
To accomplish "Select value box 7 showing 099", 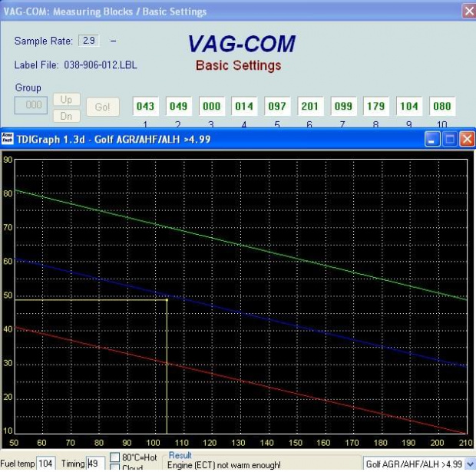I will 343,106.
